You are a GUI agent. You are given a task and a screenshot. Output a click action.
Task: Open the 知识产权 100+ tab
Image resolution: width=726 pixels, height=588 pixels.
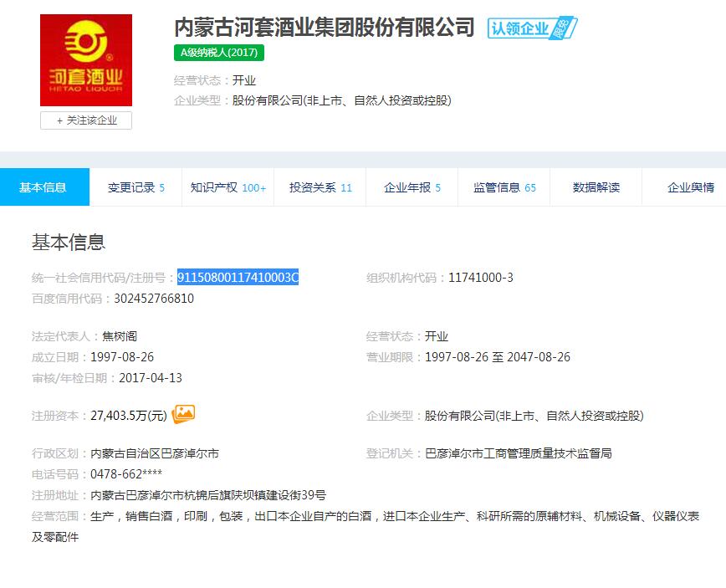228,187
